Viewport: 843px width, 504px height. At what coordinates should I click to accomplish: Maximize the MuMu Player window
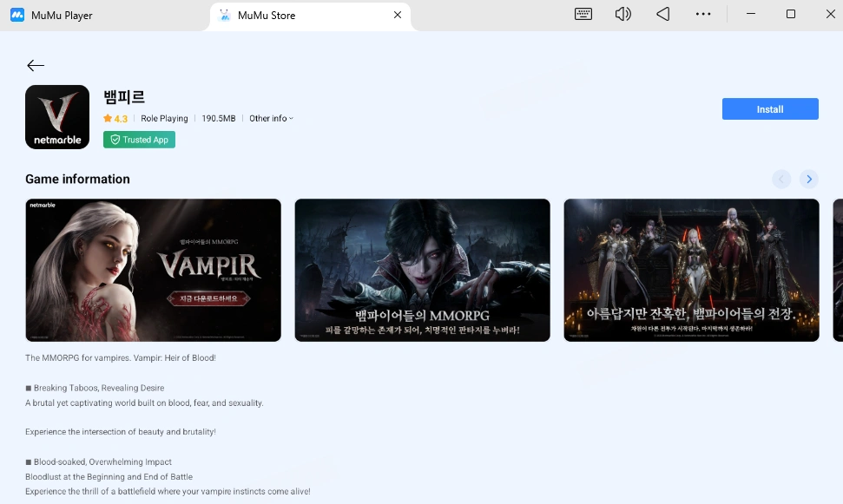pyautogui.click(x=791, y=15)
